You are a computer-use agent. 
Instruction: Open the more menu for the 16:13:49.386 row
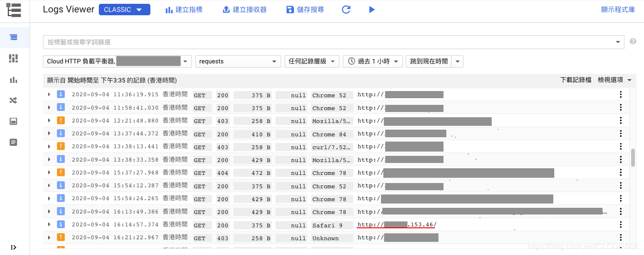pos(621,212)
